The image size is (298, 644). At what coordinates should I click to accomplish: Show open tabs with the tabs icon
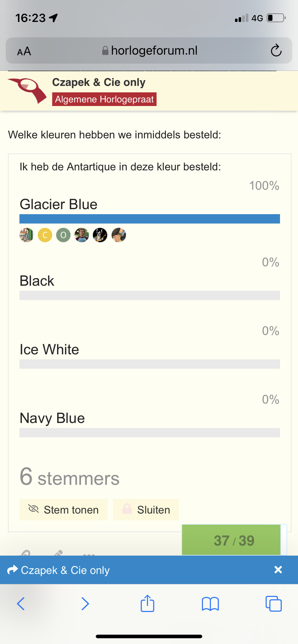274,603
